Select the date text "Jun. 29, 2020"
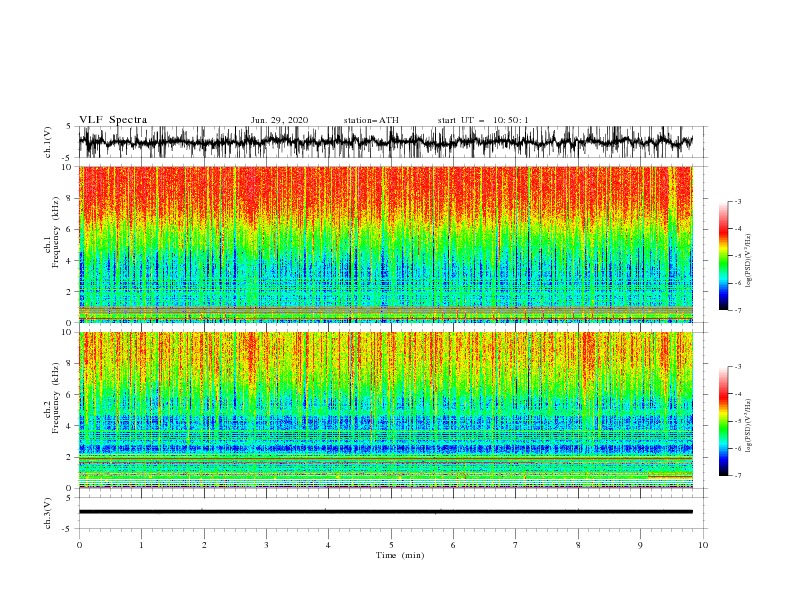The image size is (792, 612). 279,120
